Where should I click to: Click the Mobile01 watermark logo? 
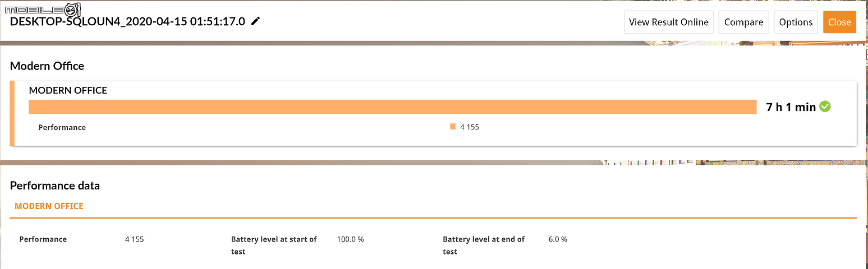tap(40, 9)
